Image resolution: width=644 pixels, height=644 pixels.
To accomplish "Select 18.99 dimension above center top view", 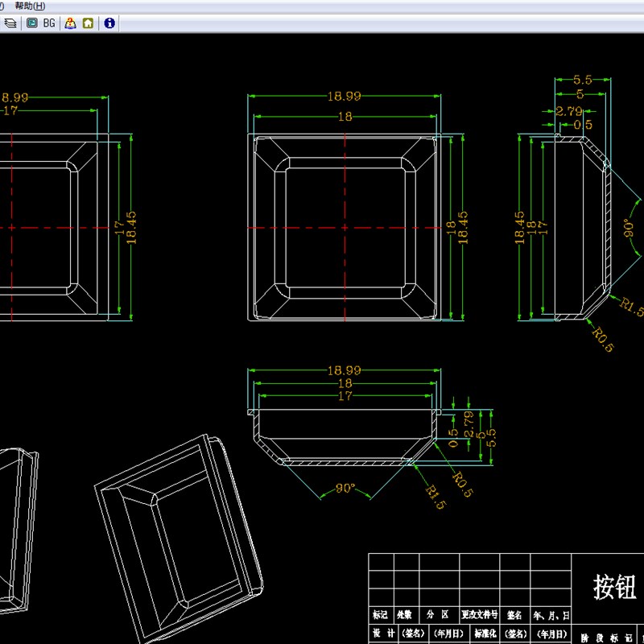I will click(345, 96).
